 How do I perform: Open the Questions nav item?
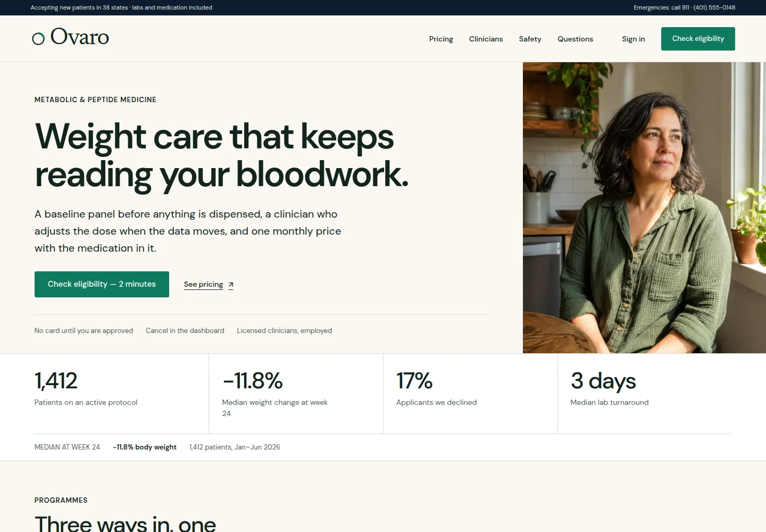pos(575,39)
